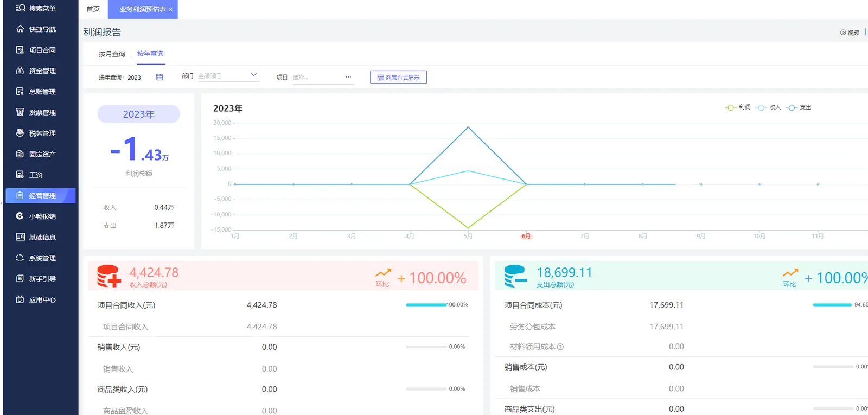Click 商品类收入(元) progress bar
This screenshot has width=868, height=415.
[x=426, y=389]
